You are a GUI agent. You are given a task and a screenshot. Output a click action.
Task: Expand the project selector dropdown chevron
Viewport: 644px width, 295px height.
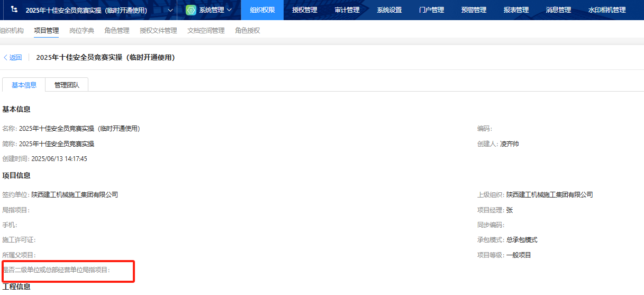170,10
